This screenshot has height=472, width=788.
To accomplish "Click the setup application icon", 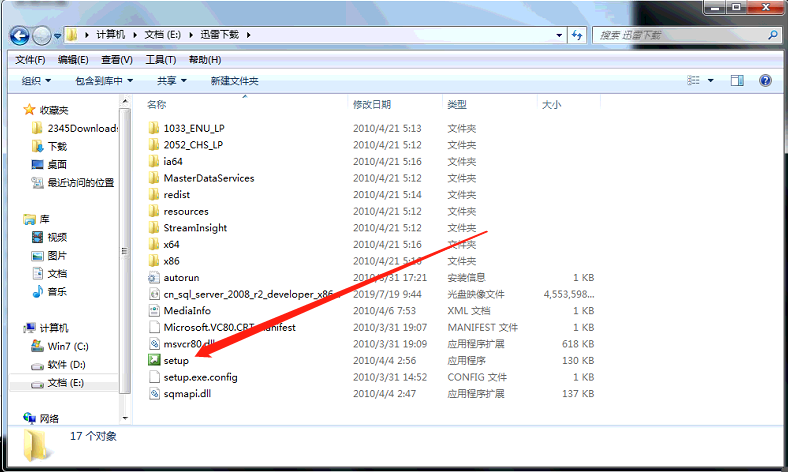I will (154, 360).
